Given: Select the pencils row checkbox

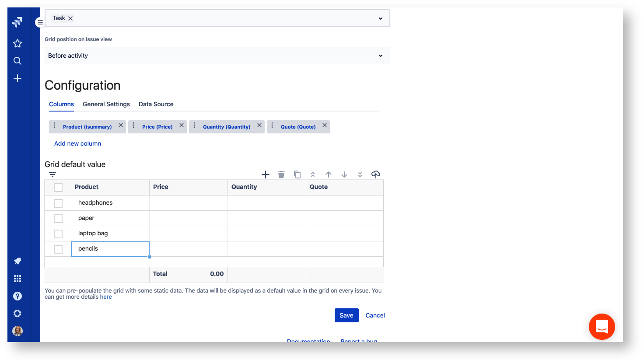Looking at the screenshot, I should tap(58, 249).
